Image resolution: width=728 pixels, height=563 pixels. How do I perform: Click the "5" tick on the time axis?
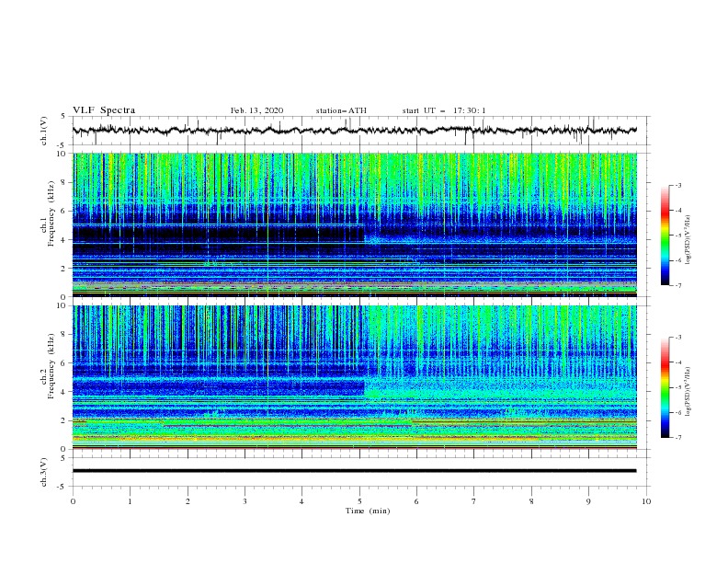359,501
